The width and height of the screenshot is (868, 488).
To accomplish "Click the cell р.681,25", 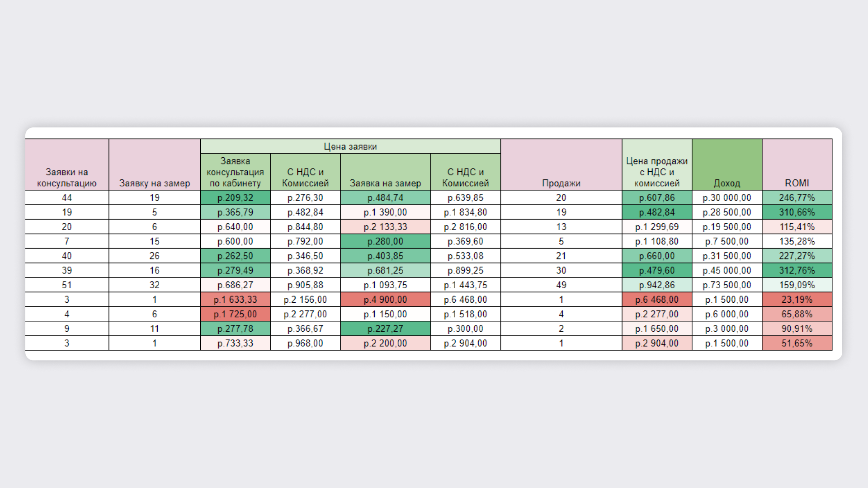I will tap(386, 270).
